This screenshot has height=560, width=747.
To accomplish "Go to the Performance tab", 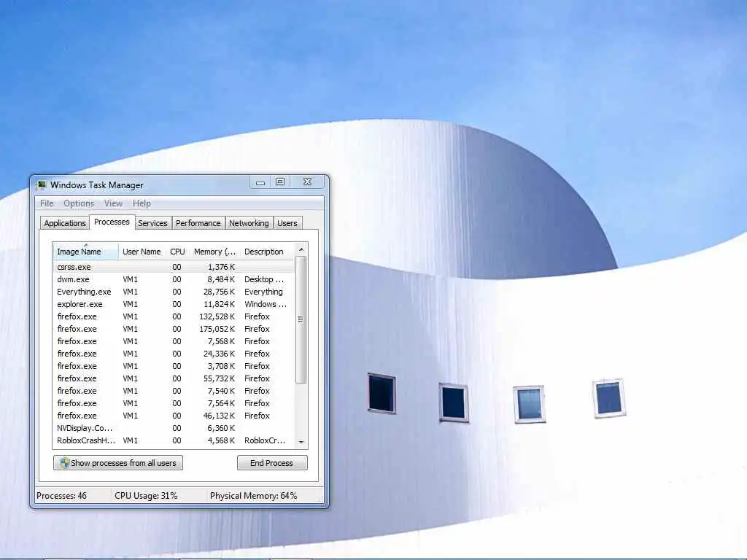I will (x=198, y=223).
